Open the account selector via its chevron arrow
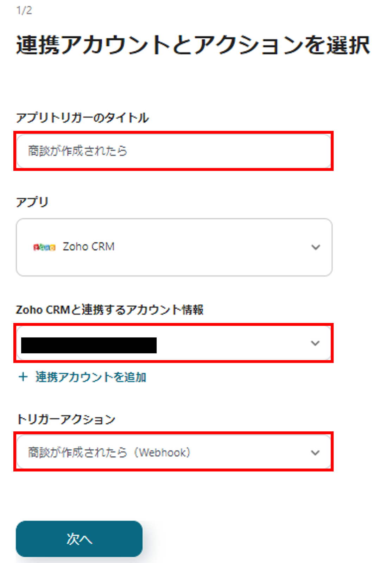The width and height of the screenshot is (392, 563). pyautogui.click(x=315, y=343)
